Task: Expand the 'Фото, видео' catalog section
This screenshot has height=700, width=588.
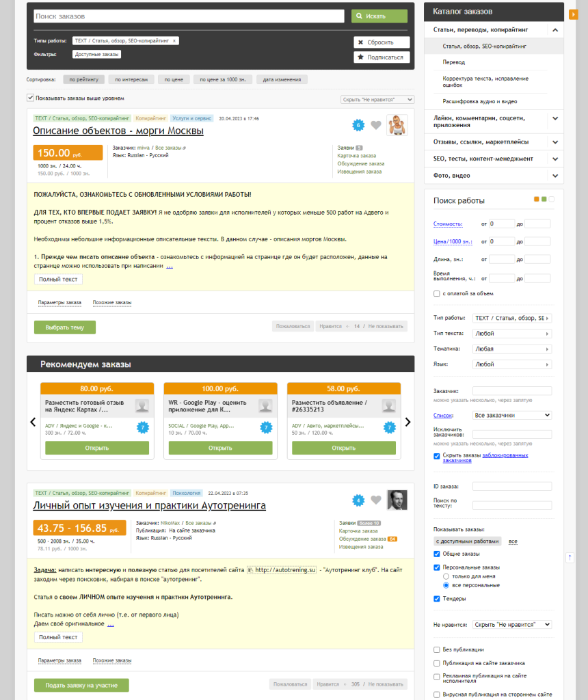Action: 554,176
